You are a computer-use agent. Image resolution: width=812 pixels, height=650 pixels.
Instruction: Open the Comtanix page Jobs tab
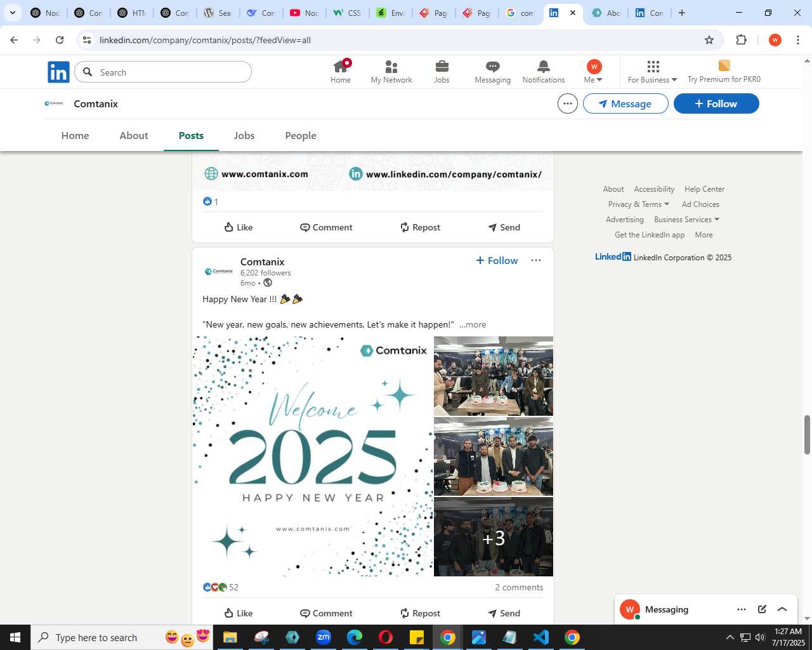pyautogui.click(x=244, y=135)
